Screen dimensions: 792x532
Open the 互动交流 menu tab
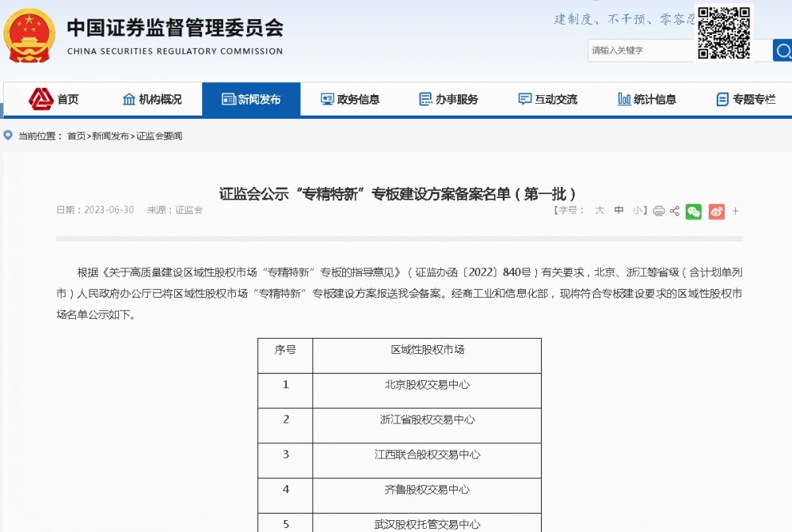coord(547,99)
